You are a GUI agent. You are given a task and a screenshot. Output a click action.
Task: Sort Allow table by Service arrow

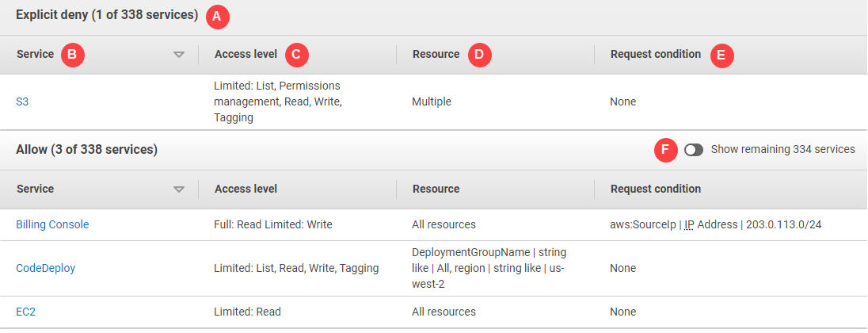[x=179, y=189]
